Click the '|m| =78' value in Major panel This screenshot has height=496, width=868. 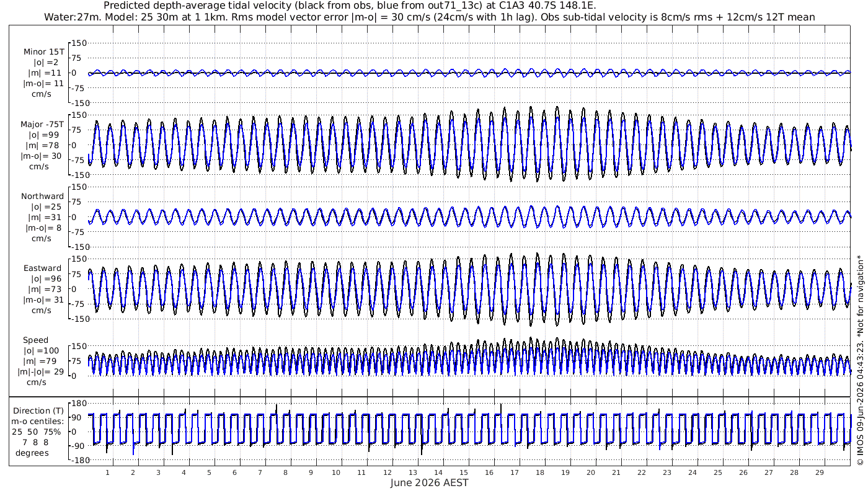click(42, 146)
